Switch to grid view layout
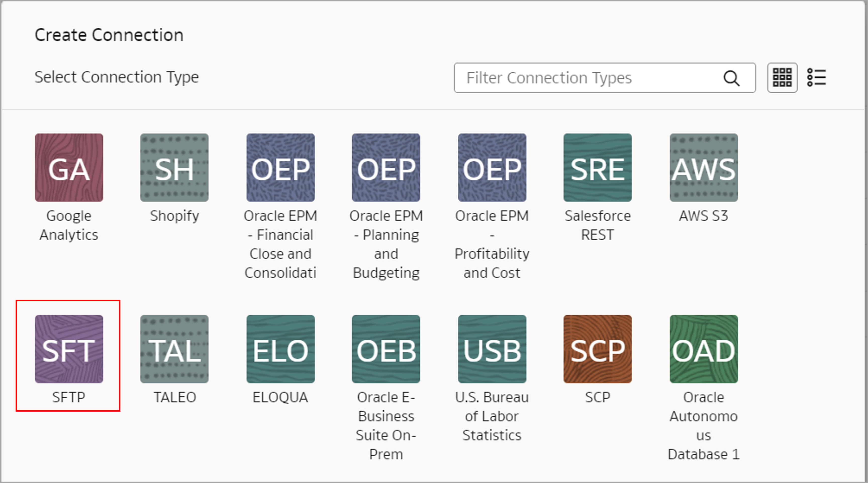 [782, 77]
